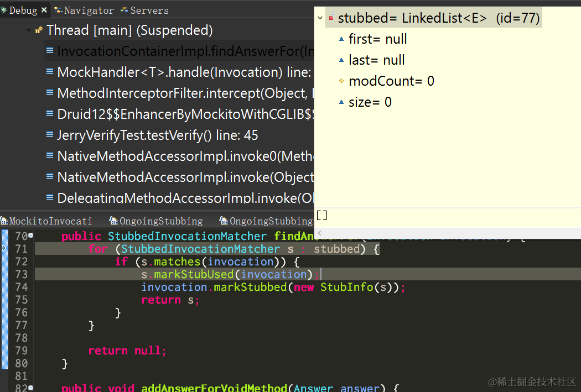The width and height of the screenshot is (581, 392).
Task: Select stubbed= LinkedList<E> (id=77) row
Action: tap(433, 18)
